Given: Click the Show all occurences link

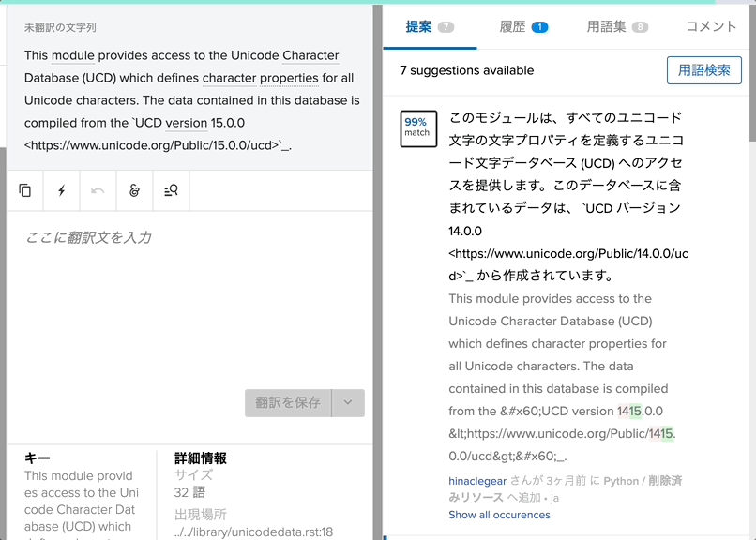Looking at the screenshot, I should point(499,515).
